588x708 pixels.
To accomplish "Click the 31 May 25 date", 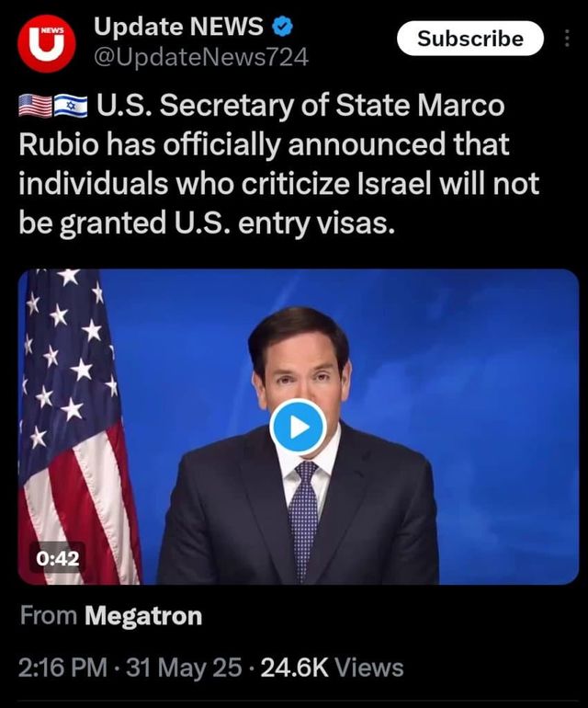I will click(x=184, y=668).
